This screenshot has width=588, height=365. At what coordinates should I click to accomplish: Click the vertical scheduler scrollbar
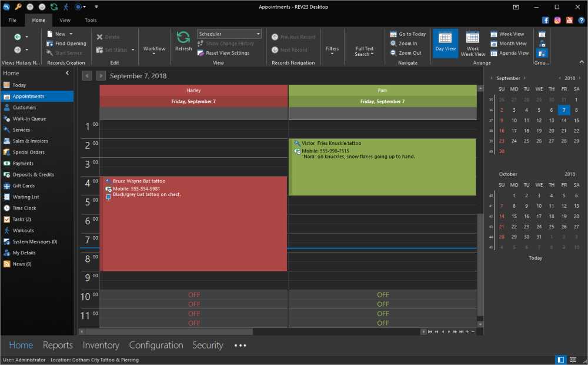coord(480,265)
